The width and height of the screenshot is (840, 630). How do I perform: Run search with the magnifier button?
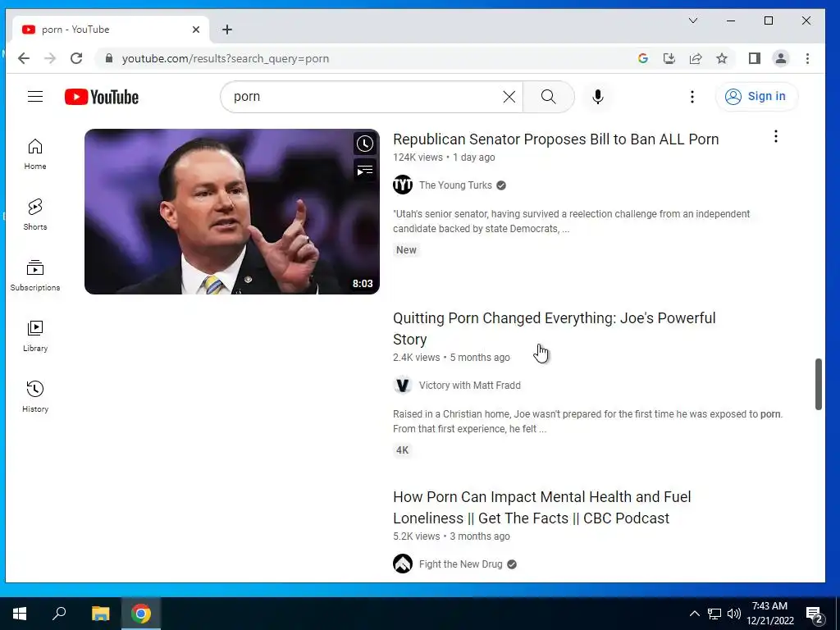pos(548,97)
